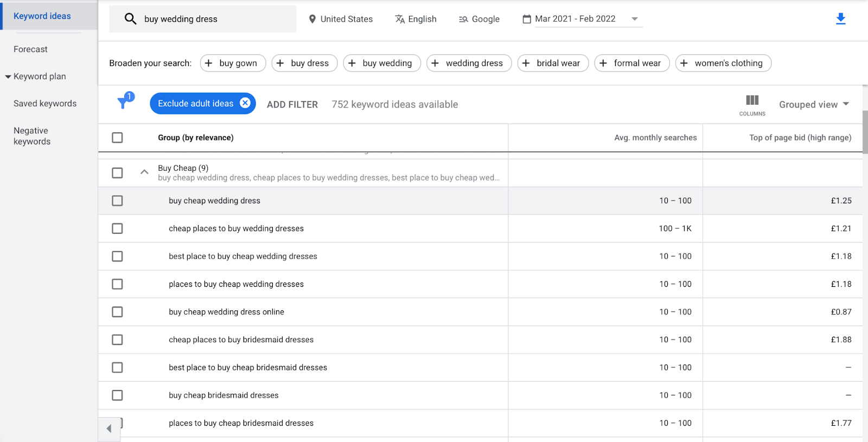868x442 pixels.
Task: Click the vertical scrollbar thumb
Action: point(865,132)
